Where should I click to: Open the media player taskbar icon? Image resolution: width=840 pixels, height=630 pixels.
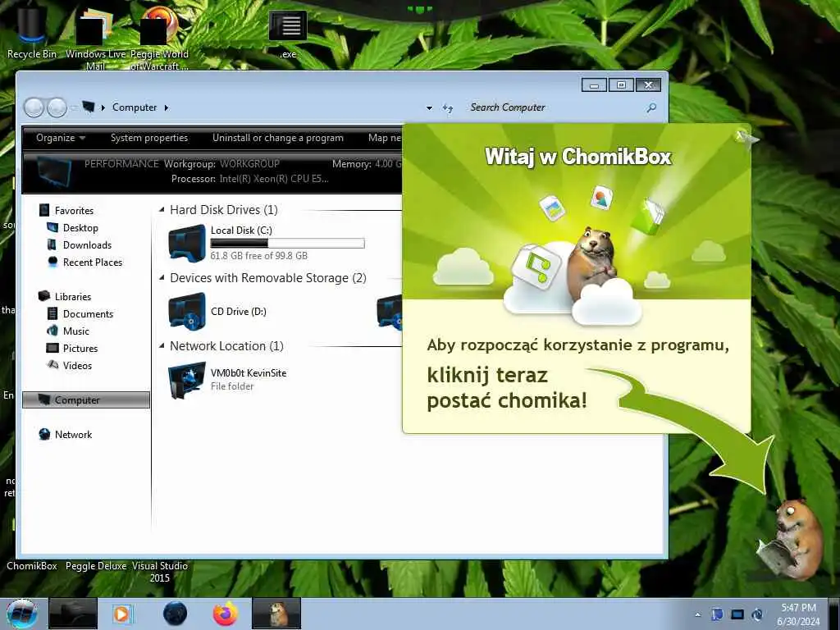(x=123, y=614)
